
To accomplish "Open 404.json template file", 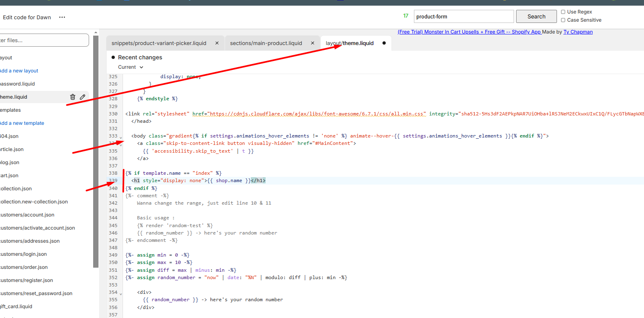I will (x=9, y=136).
